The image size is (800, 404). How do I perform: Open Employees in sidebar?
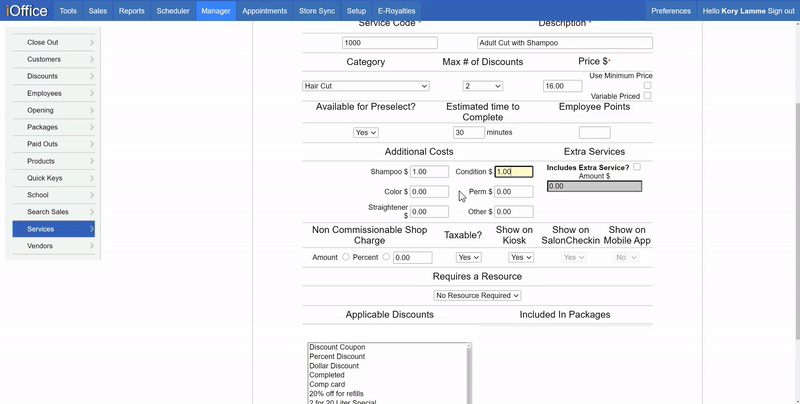pyautogui.click(x=54, y=93)
